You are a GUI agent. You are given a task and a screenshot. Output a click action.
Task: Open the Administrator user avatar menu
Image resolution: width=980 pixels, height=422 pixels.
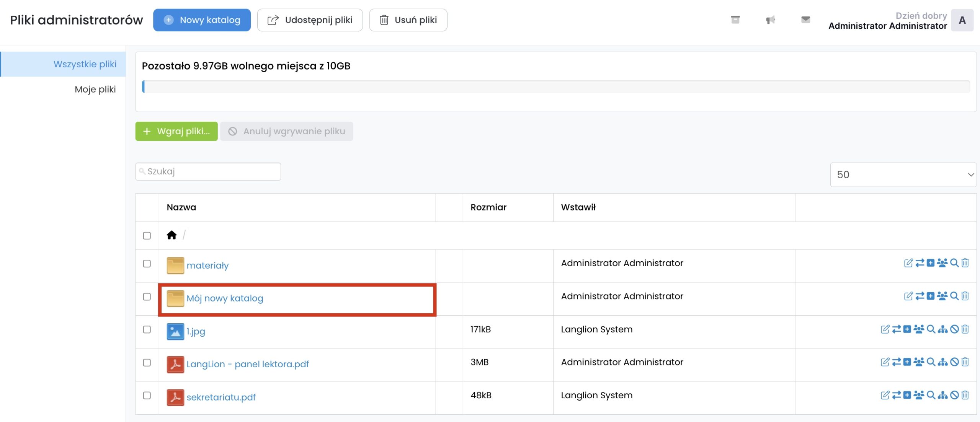(962, 20)
